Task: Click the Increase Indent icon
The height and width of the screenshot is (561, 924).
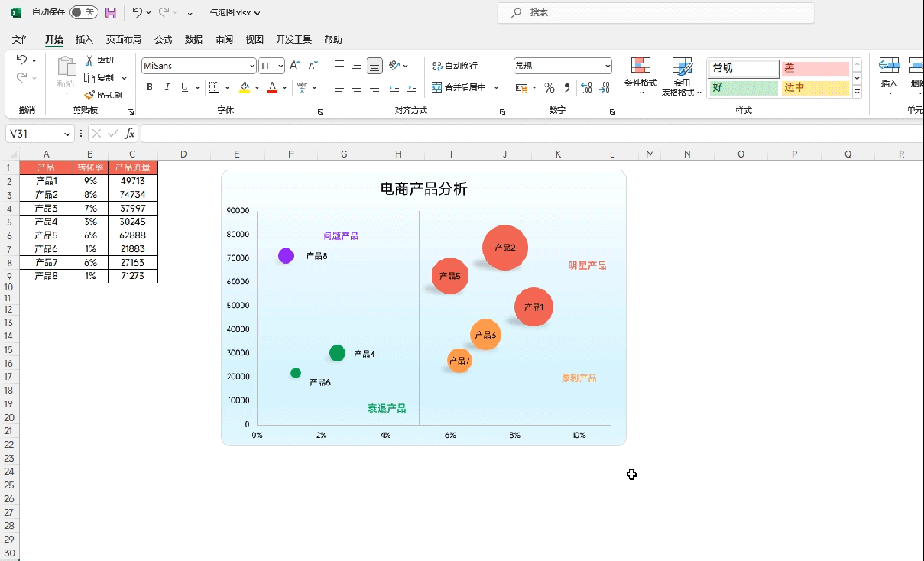Action: pos(411,89)
